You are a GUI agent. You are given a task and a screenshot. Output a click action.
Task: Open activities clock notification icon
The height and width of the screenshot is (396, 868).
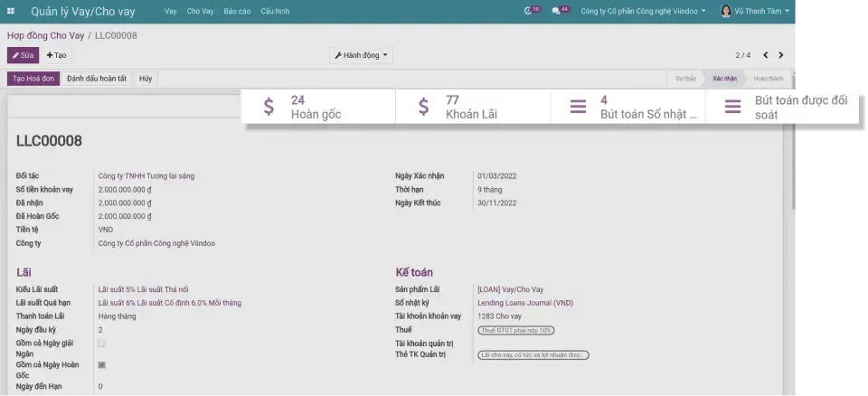(x=531, y=11)
